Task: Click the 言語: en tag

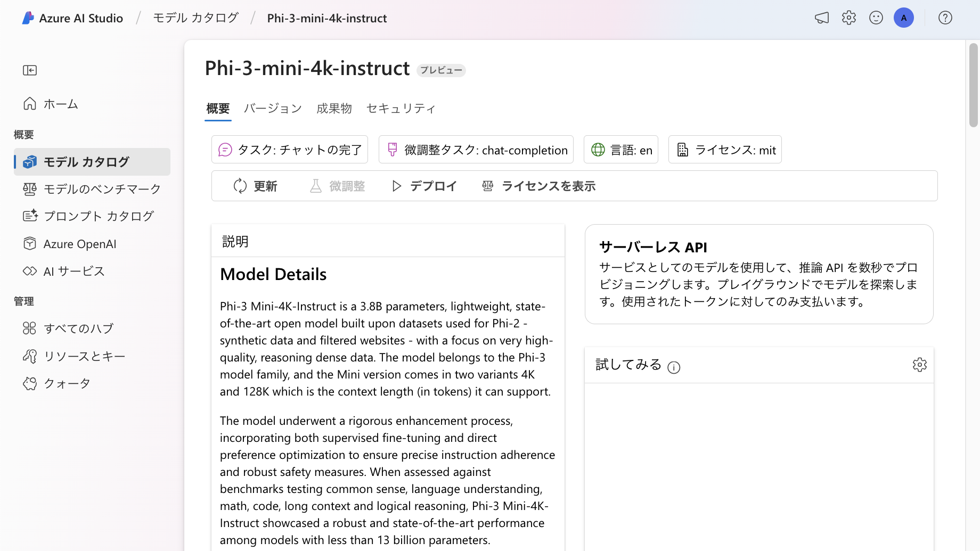Action: click(621, 150)
